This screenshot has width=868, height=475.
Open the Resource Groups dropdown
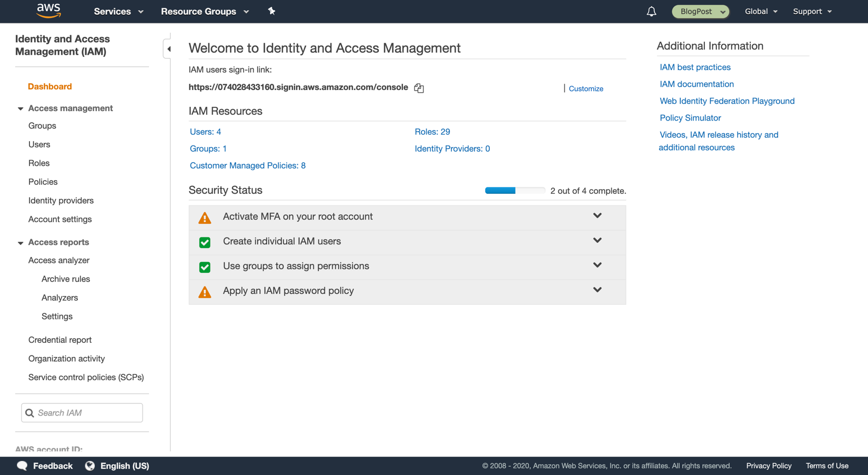(x=205, y=11)
